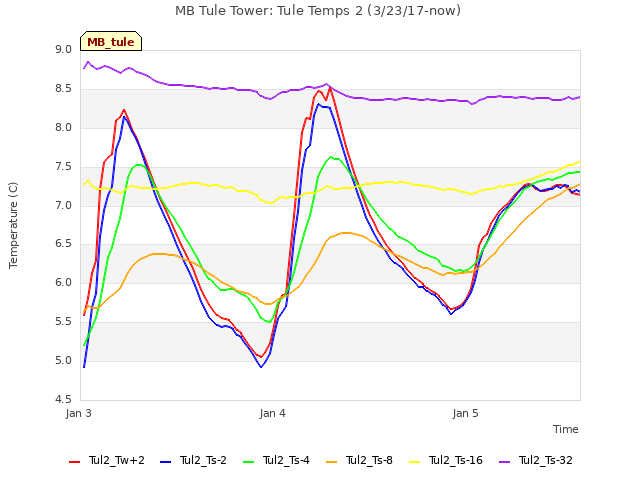Select the Tul2_Ts-2 legend label
This screenshot has height=480, width=640.
tap(203, 460)
